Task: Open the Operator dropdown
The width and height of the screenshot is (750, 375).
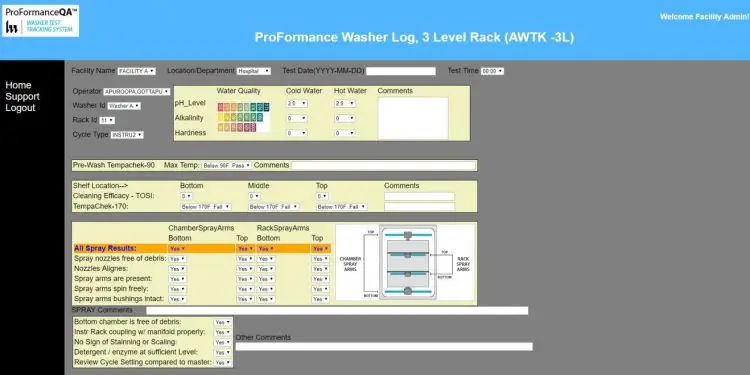Action: pos(137,92)
